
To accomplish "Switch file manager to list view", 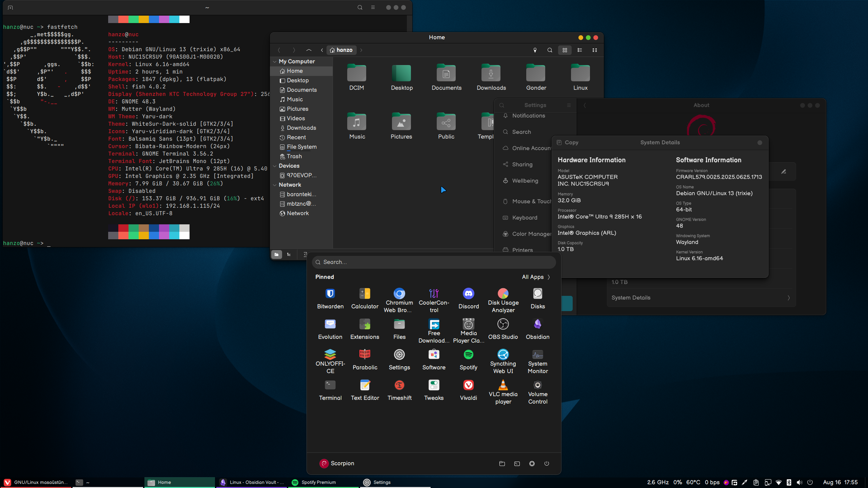I will (x=580, y=50).
